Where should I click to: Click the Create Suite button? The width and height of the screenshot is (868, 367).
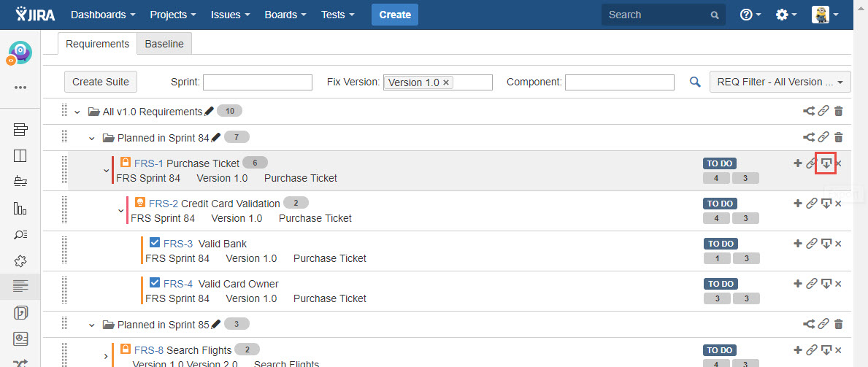(101, 82)
